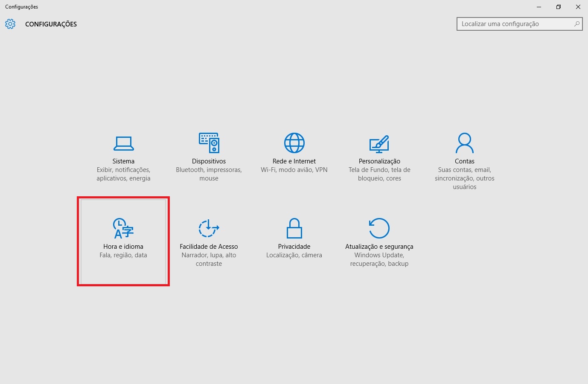Minimize the Configurações window
This screenshot has width=588, height=384.
(539, 7)
